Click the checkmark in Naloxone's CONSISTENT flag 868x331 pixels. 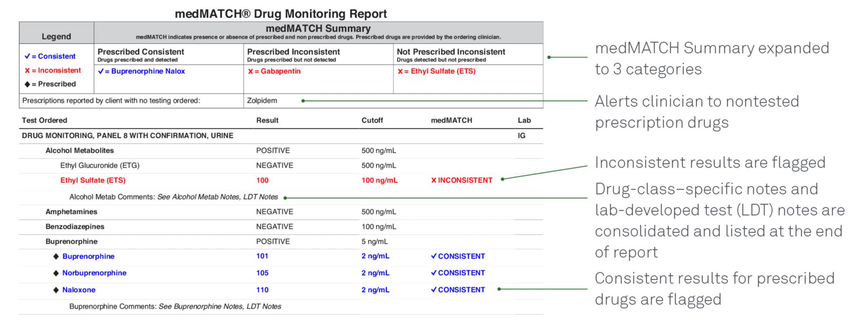pyautogui.click(x=434, y=290)
